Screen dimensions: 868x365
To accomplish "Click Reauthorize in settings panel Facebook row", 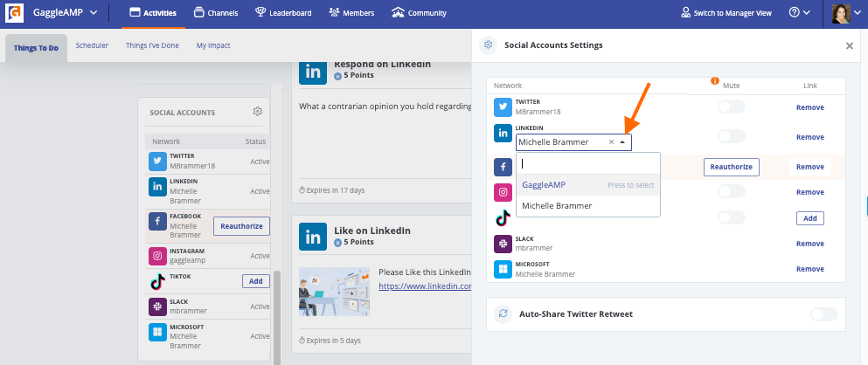I will click(x=732, y=167).
